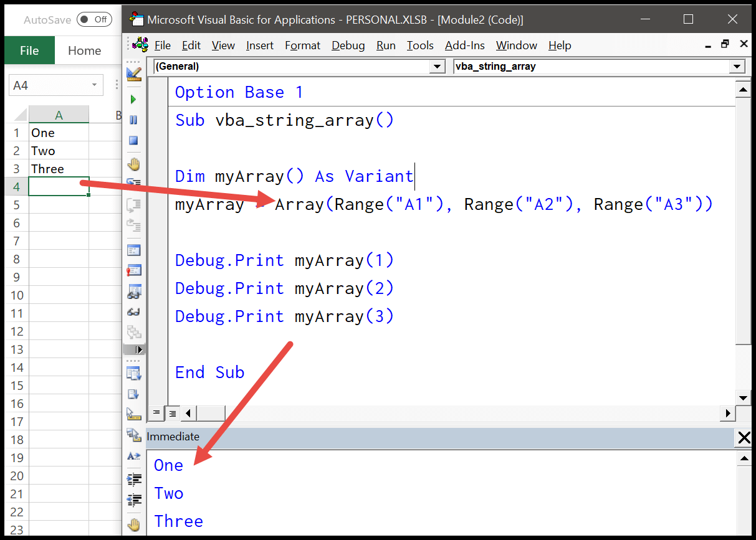Click the Indent icon in Edit toolbar

pyautogui.click(x=133, y=479)
